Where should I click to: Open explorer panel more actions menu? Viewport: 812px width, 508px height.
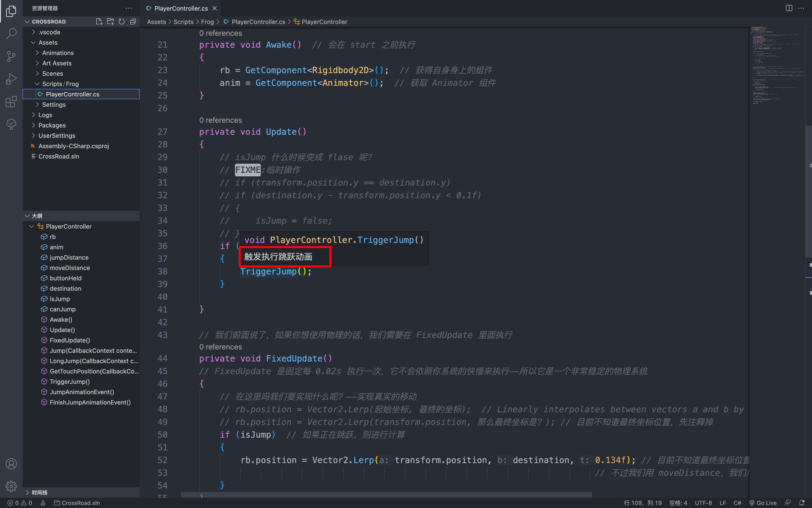(x=129, y=8)
